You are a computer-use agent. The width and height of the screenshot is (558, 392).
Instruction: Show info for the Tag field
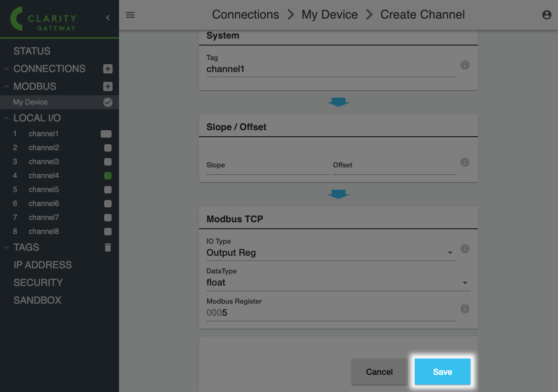pos(465,65)
